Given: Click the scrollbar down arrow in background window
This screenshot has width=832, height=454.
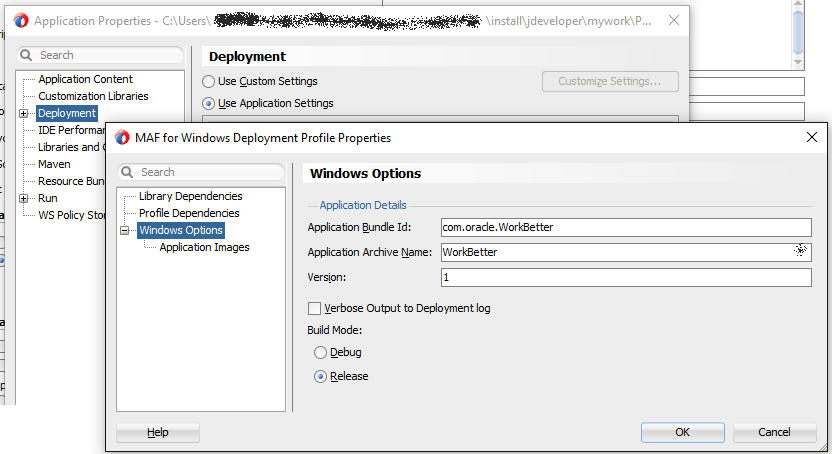Looking at the screenshot, I should (798, 62).
